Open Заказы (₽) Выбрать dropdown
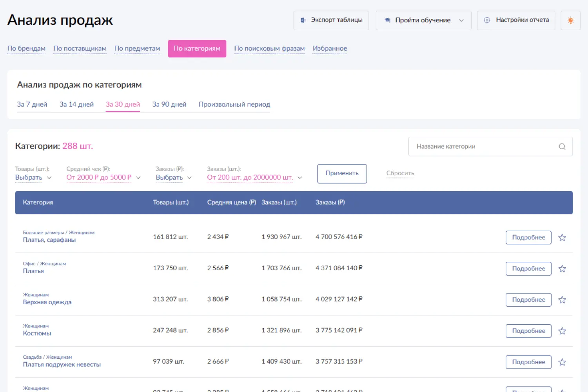The image size is (588, 392). pos(174,178)
